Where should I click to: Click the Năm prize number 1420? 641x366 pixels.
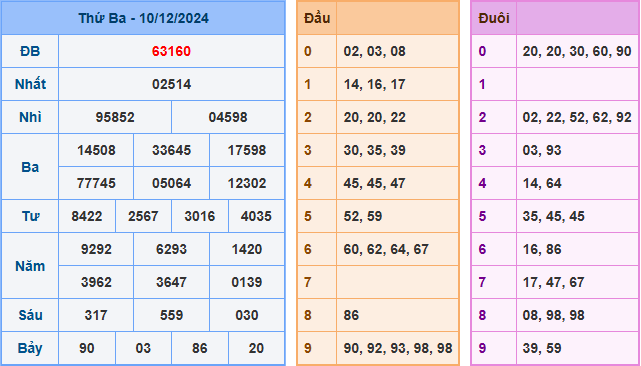point(247,249)
